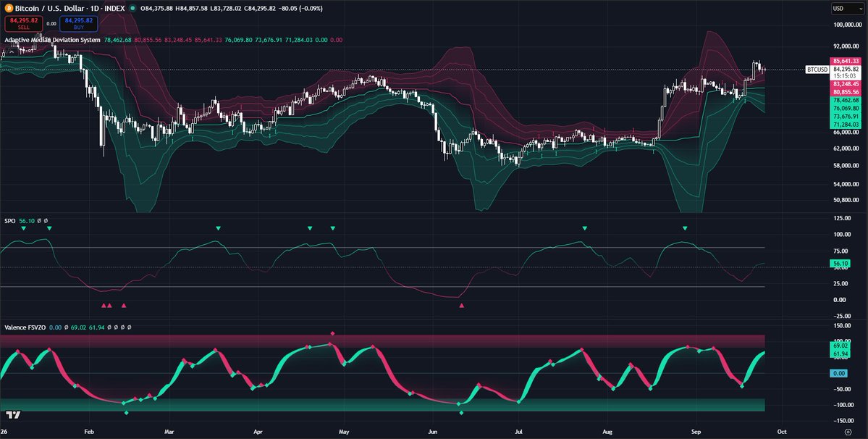Click the Oct label on time axis
The width and height of the screenshot is (868, 439).
click(782, 431)
